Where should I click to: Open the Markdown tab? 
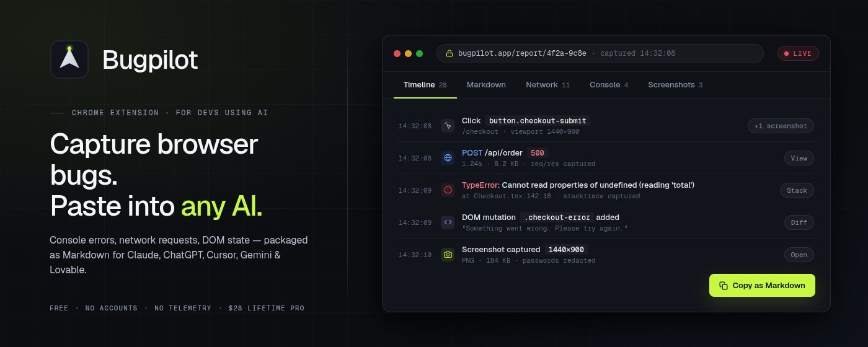[x=486, y=85]
